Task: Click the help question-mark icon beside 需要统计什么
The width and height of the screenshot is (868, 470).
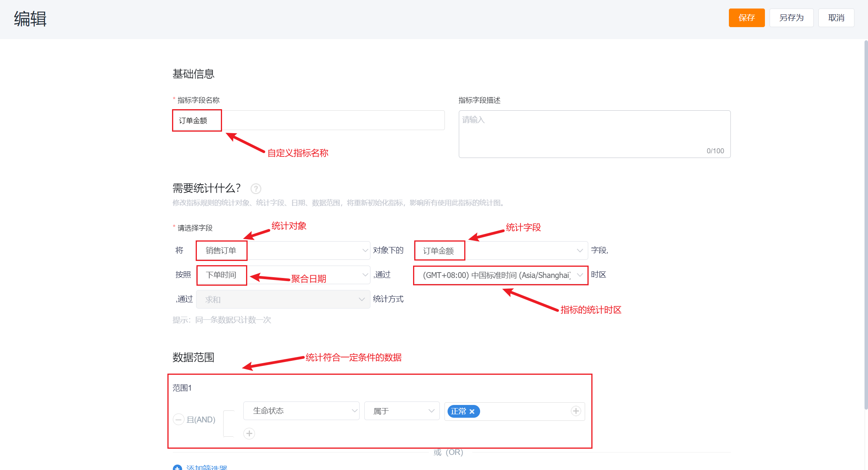Action: click(256, 189)
